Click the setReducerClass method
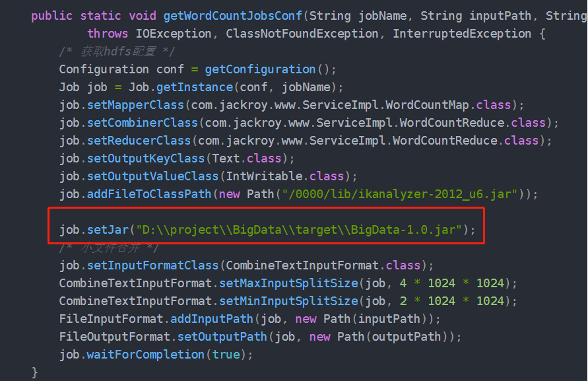This screenshot has width=588, height=381. [139, 141]
